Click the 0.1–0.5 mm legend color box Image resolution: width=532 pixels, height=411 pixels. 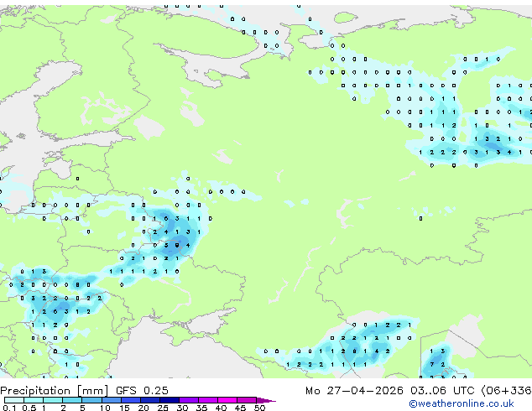click(14, 400)
